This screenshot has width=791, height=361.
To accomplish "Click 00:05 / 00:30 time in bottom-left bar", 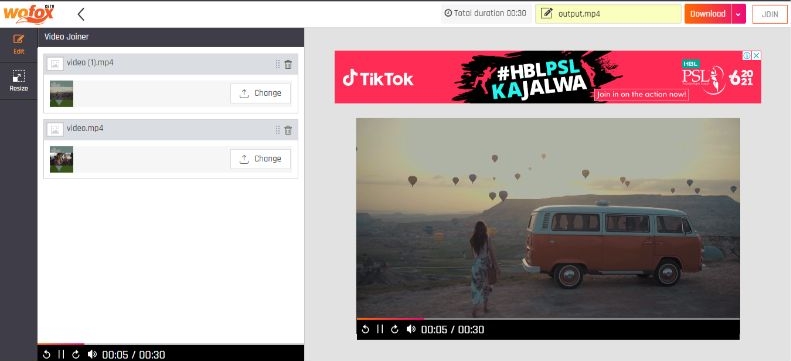I will pos(134,355).
